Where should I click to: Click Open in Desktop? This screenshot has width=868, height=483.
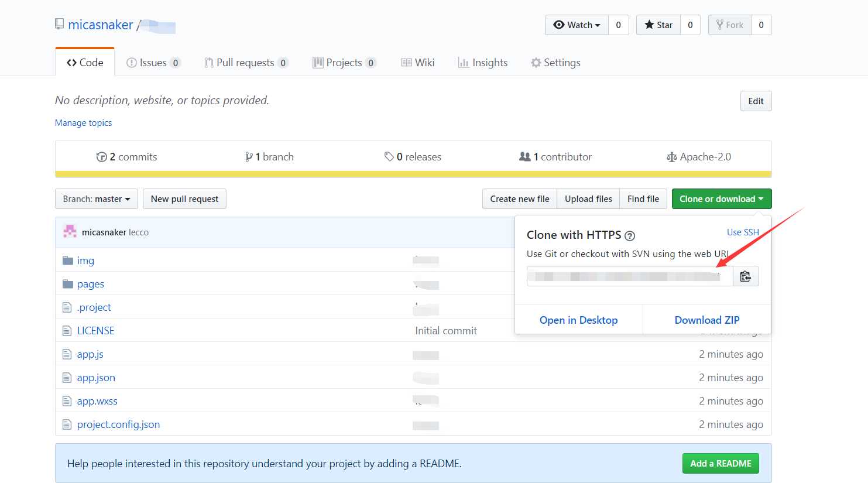(x=579, y=320)
